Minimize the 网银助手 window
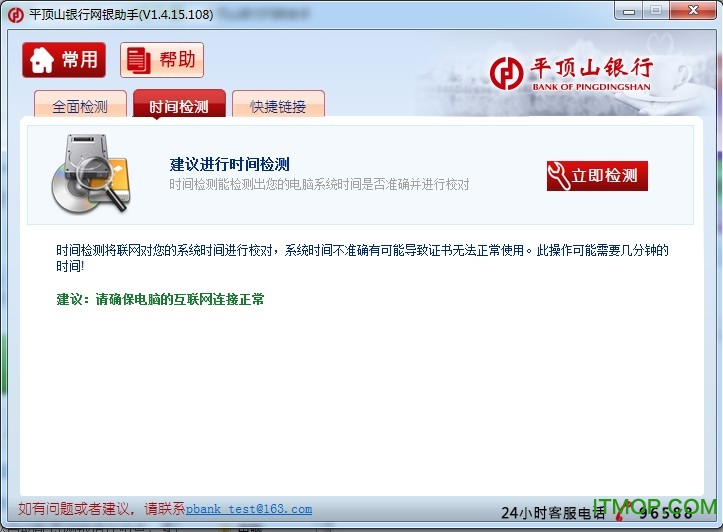The image size is (723, 532). pos(628,11)
